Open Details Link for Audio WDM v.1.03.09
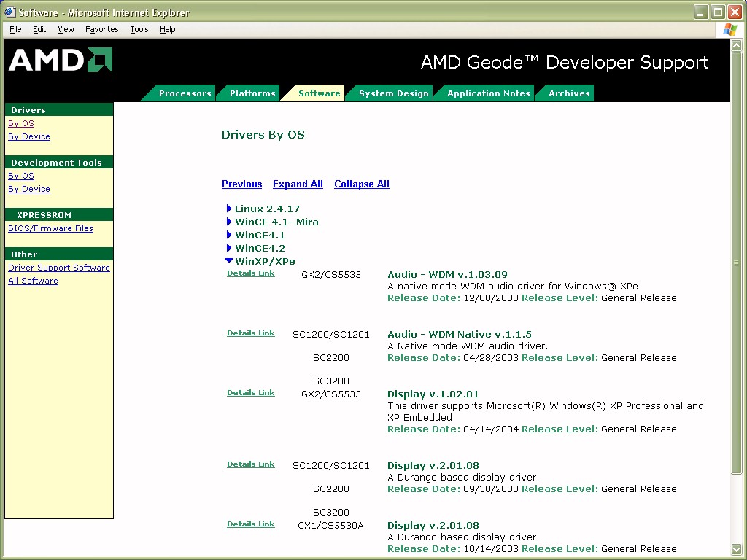This screenshot has width=747, height=560. [x=250, y=273]
